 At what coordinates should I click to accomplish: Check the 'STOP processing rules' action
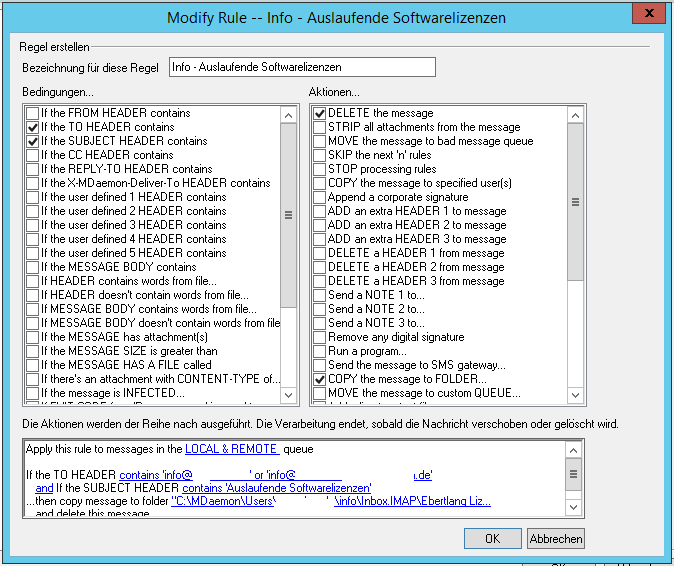(x=320, y=169)
